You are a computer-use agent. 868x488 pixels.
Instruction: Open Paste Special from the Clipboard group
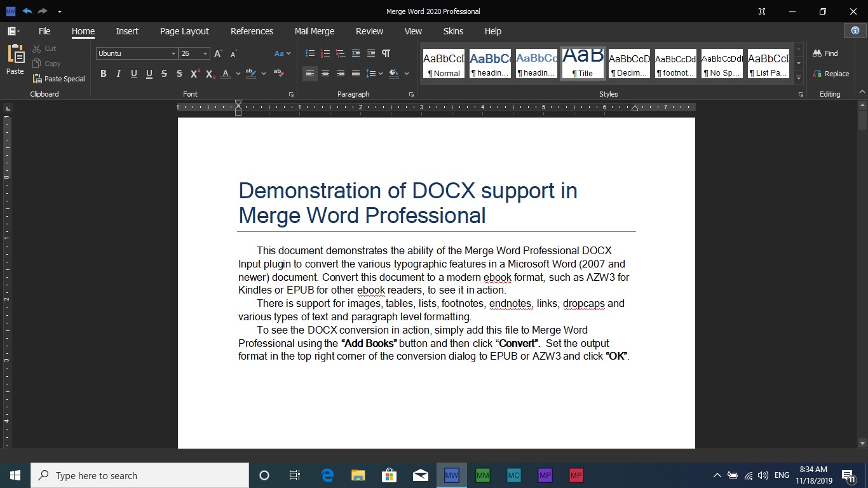point(58,79)
